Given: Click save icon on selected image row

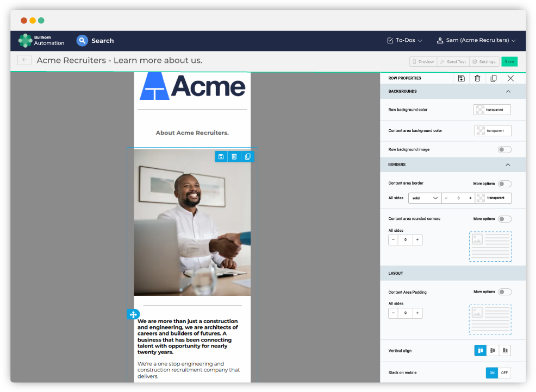Looking at the screenshot, I should (221, 156).
